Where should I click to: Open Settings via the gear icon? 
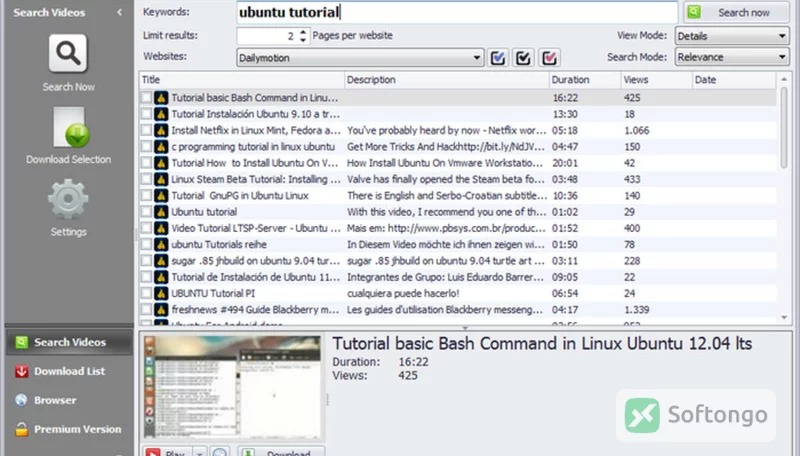[68, 199]
